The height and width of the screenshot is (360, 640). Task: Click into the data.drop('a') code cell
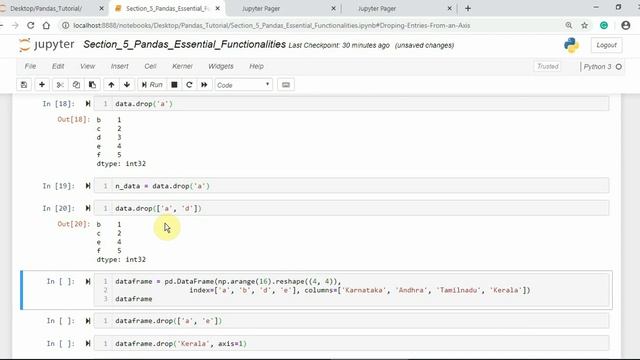point(351,104)
